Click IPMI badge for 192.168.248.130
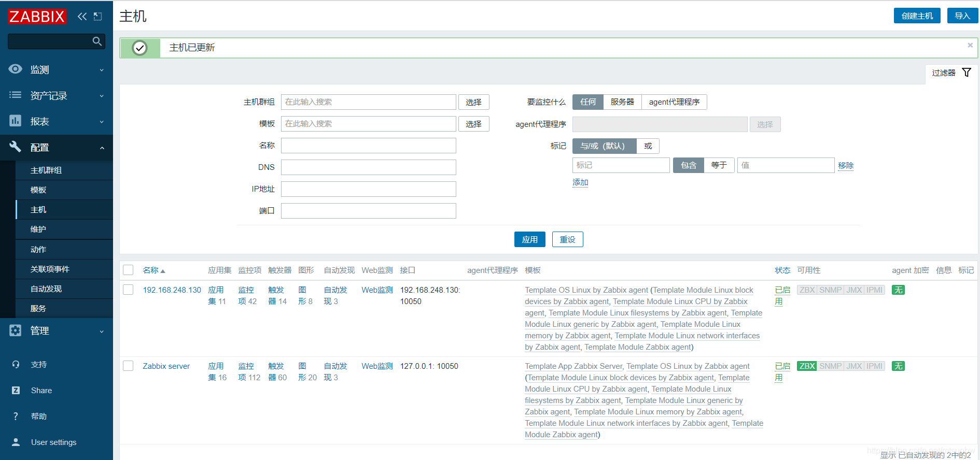This screenshot has width=980, height=460. click(x=874, y=290)
